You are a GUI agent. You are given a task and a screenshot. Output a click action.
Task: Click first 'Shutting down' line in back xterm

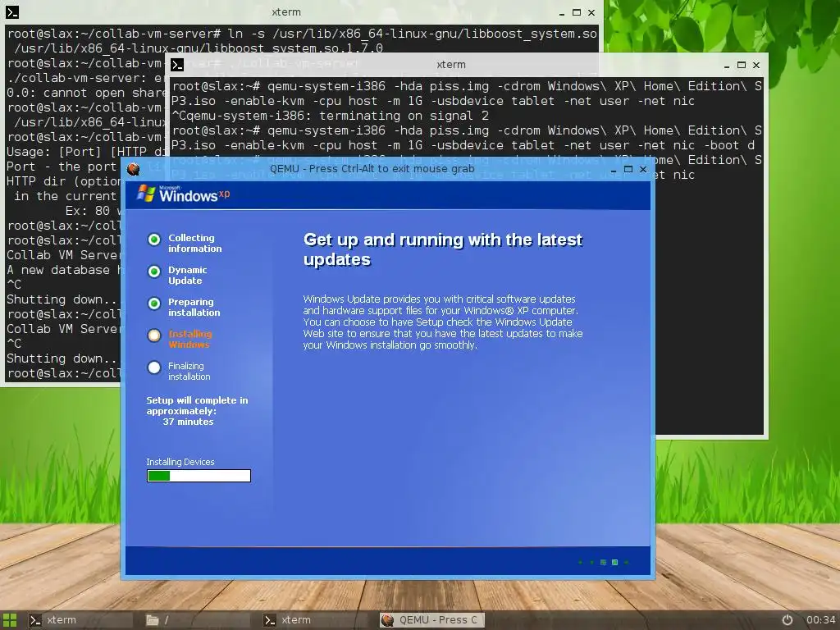pyautogui.click(x=62, y=299)
